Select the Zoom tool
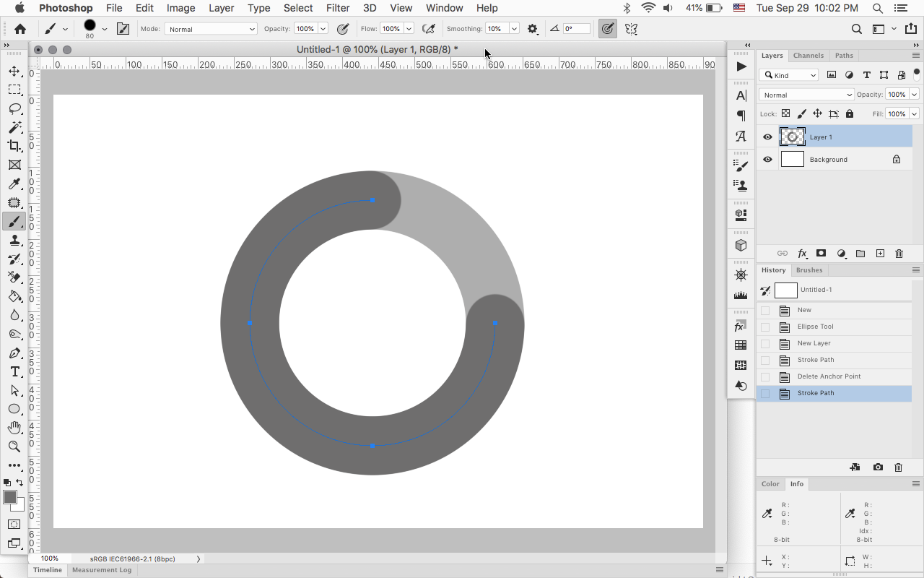Screen dimensions: 924x578 point(14,447)
